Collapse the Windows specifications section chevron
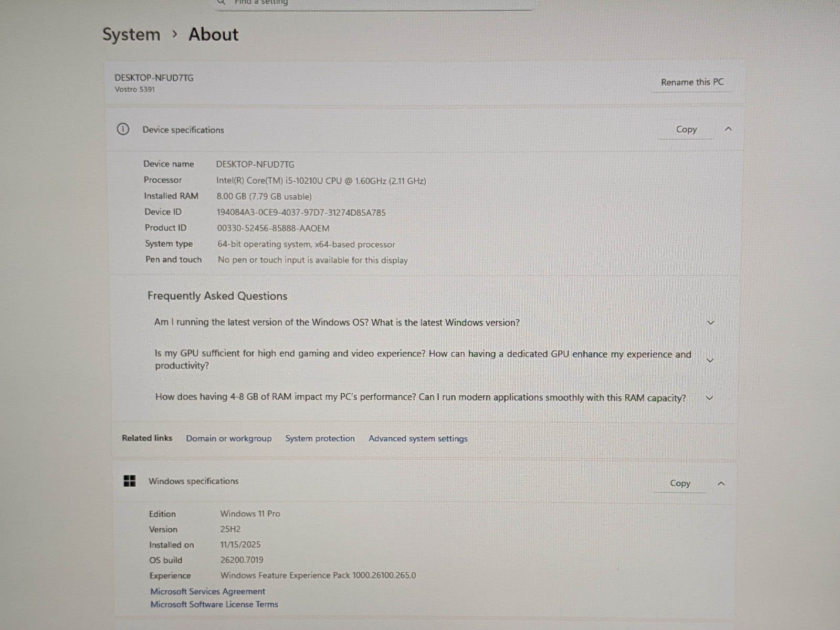Image resolution: width=840 pixels, height=630 pixels. (721, 484)
